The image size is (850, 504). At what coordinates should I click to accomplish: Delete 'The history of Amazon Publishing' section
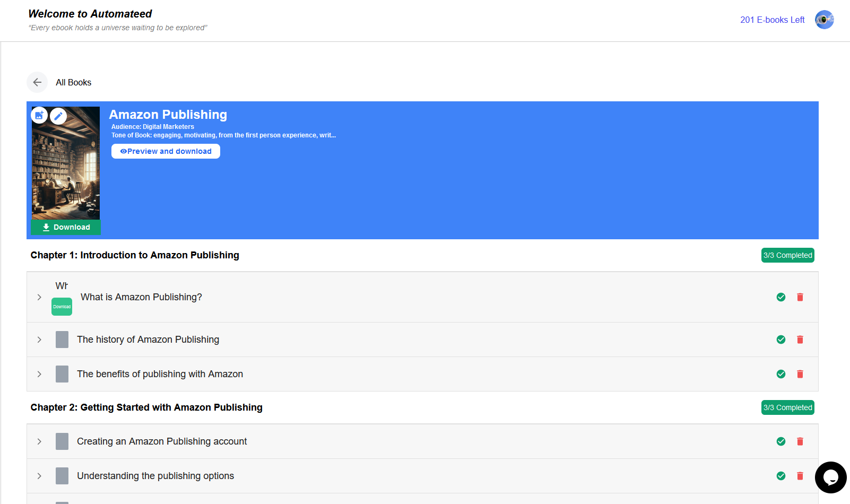[800, 340]
